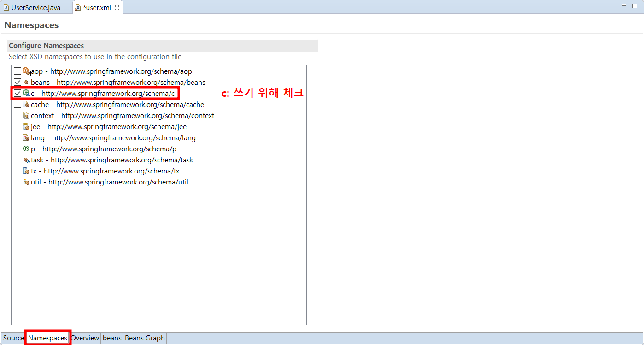This screenshot has height=345, width=644.
Task: Enable the aop namespace checkbox
Action: [x=18, y=71]
